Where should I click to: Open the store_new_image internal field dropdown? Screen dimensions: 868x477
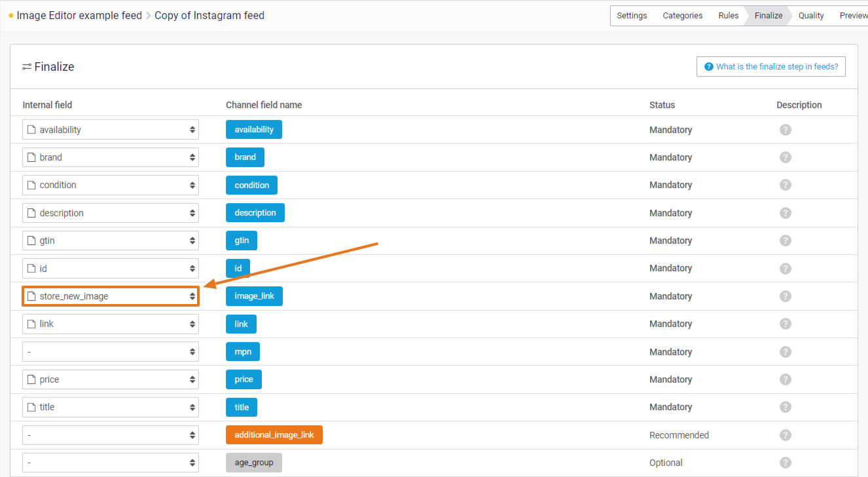111,296
